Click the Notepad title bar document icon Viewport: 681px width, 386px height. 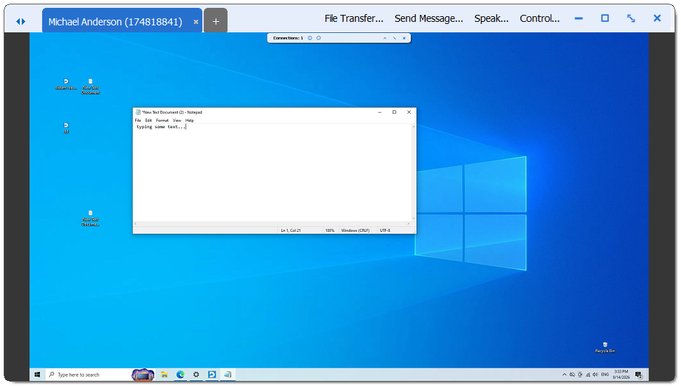tap(138, 112)
